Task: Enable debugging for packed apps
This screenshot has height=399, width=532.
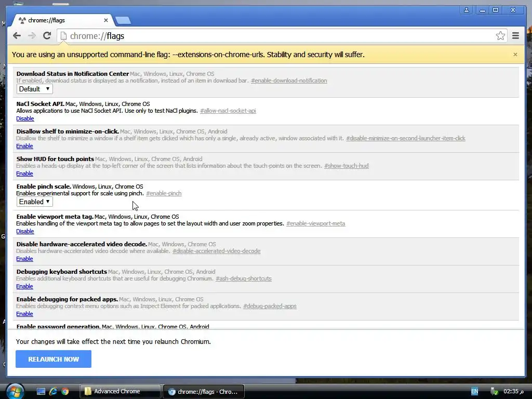Action: (24, 313)
